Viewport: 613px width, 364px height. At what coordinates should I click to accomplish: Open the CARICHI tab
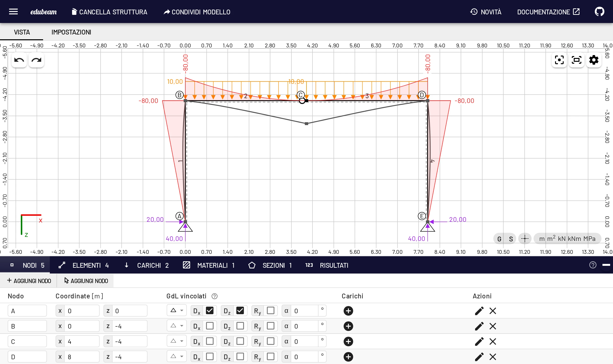coord(147,265)
